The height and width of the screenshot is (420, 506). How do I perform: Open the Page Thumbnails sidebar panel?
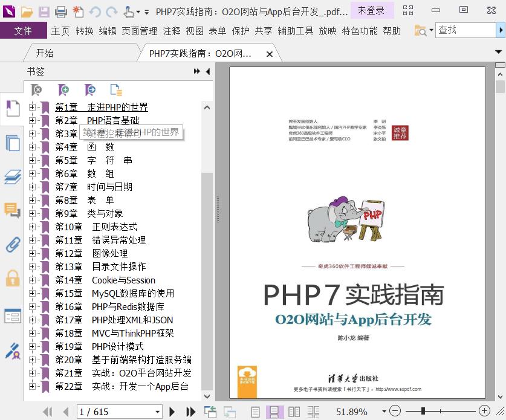point(13,143)
